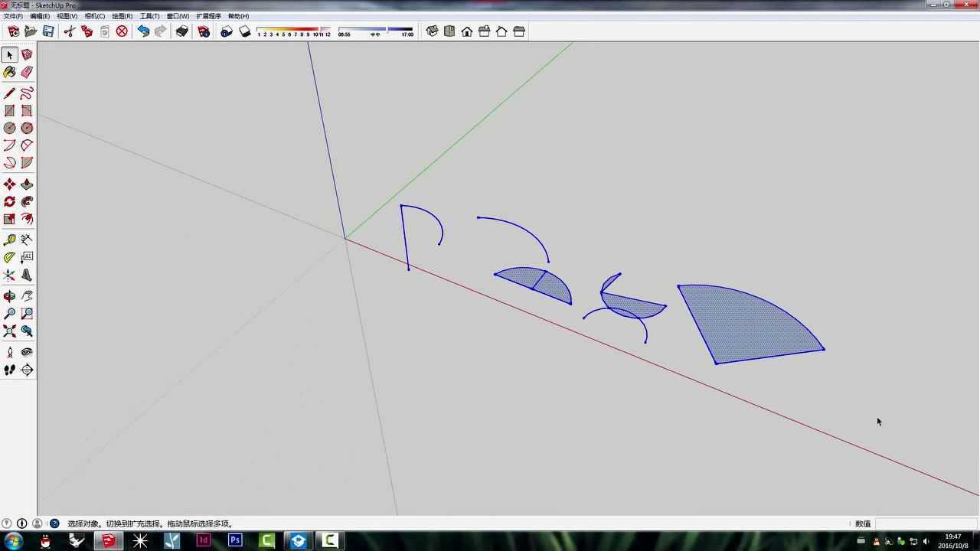This screenshot has height=551, width=980.
Task: Click the Zoom Extents tool
Action: pos(9,331)
